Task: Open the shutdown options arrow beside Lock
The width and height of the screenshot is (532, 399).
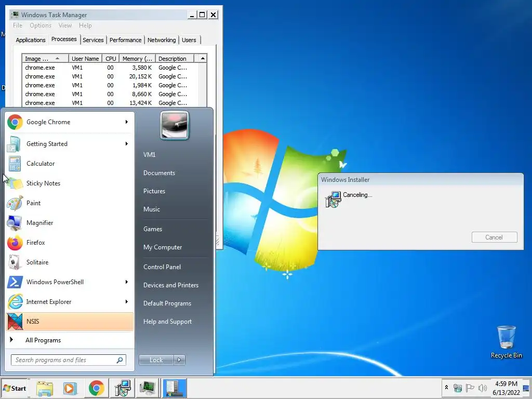Action: (x=179, y=360)
